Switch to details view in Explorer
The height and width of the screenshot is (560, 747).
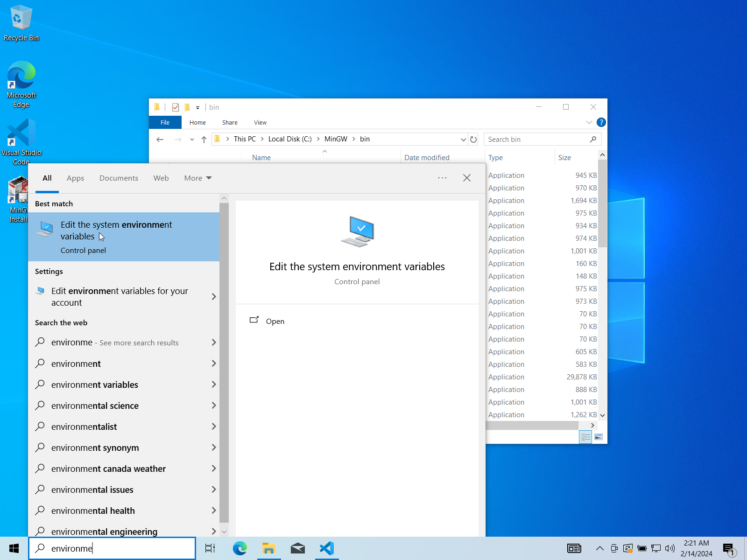click(x=585, y=437)
